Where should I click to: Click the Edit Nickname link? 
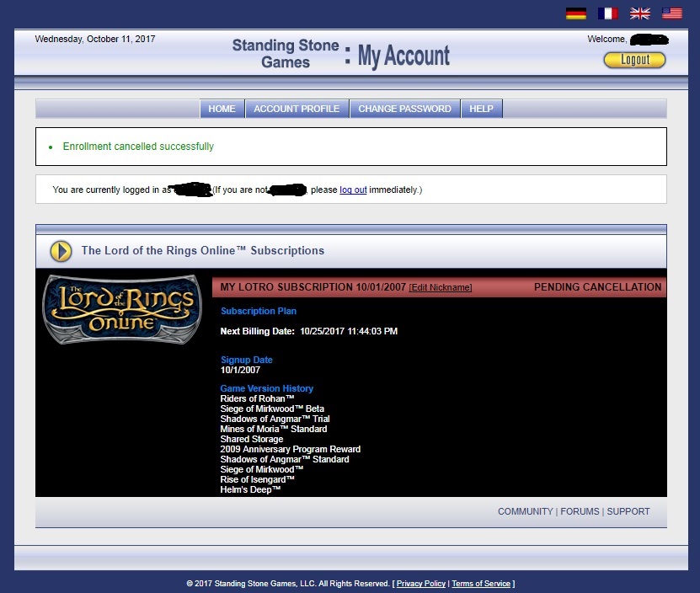pyautogui.click(x=441, y=287)
